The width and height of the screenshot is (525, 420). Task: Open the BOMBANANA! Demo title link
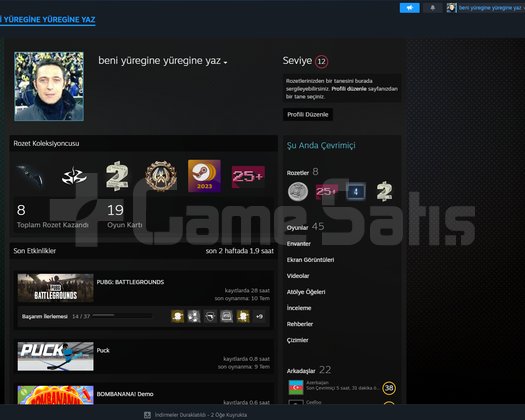pos(125,394)
